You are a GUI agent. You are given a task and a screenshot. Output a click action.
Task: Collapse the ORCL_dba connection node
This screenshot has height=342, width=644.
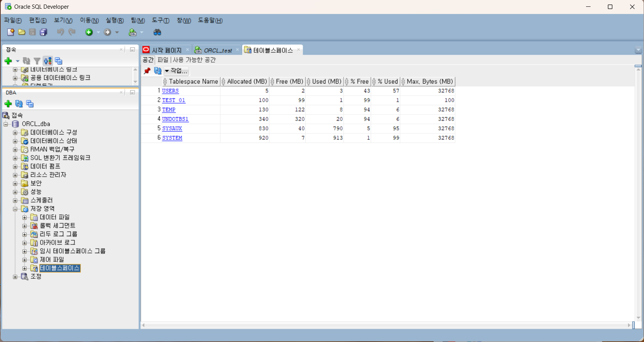click(x=6, y=124)
